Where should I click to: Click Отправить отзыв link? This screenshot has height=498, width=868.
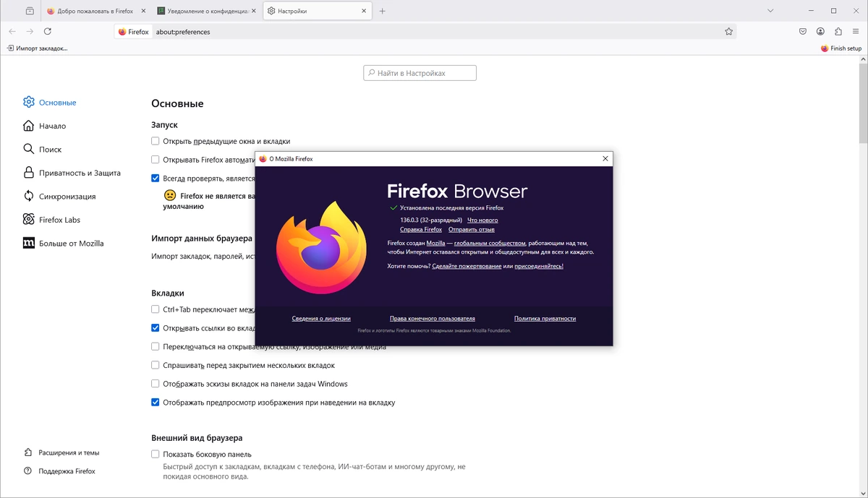(x=472, y=229)
